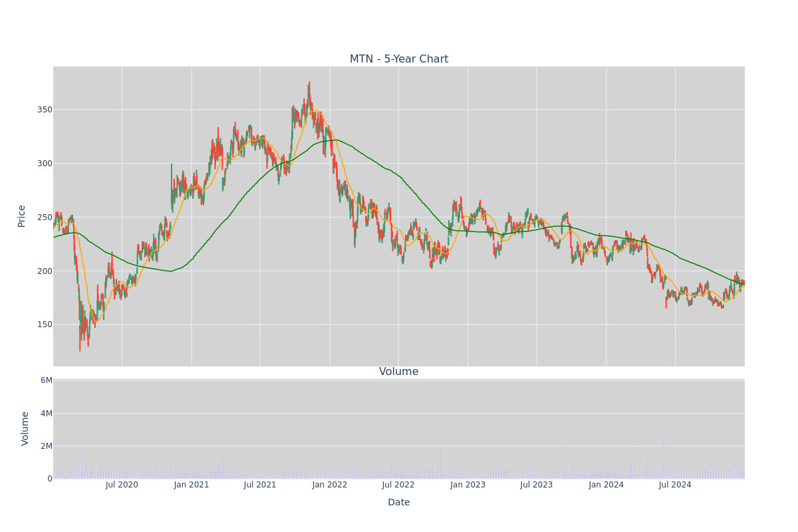Click the 0 volume tick label

[x=50, y=478]
